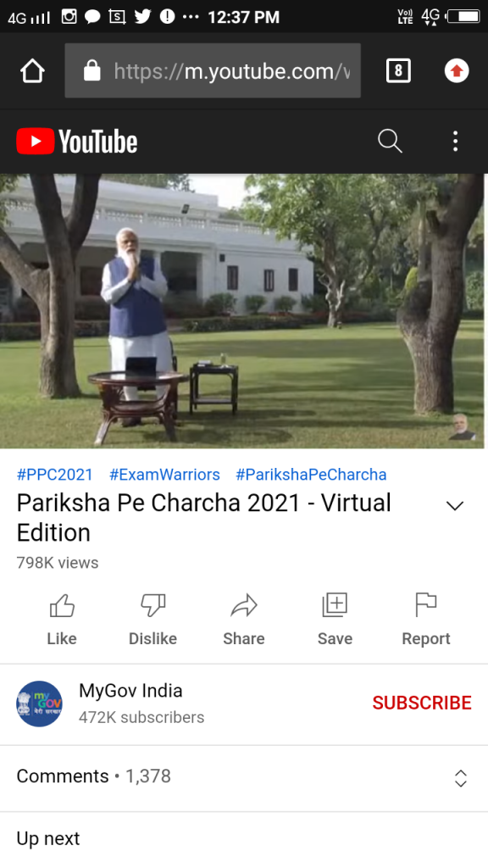
Task: Tap the red upload arrow browser icon
Action: click(x=457, y=70)
